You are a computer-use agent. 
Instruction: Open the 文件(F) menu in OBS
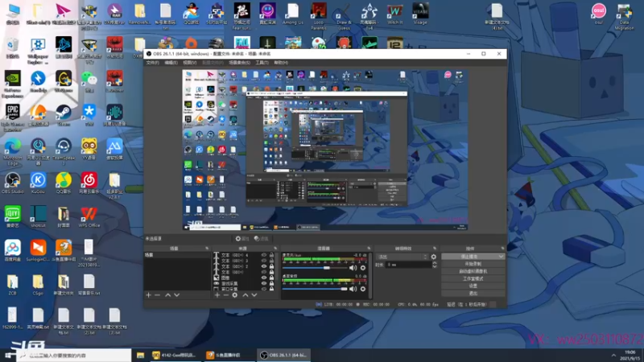pyautogui.click(x=152, y=63)
